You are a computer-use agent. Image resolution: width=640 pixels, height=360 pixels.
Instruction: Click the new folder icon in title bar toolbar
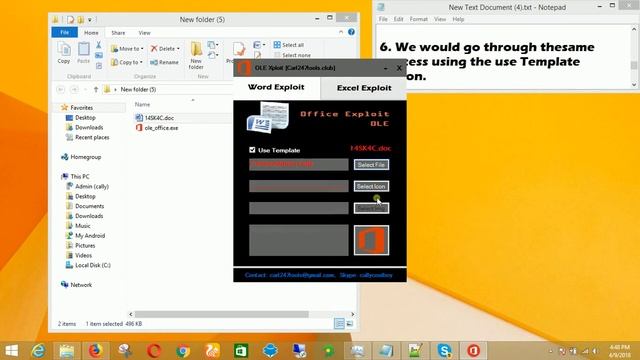81,20
